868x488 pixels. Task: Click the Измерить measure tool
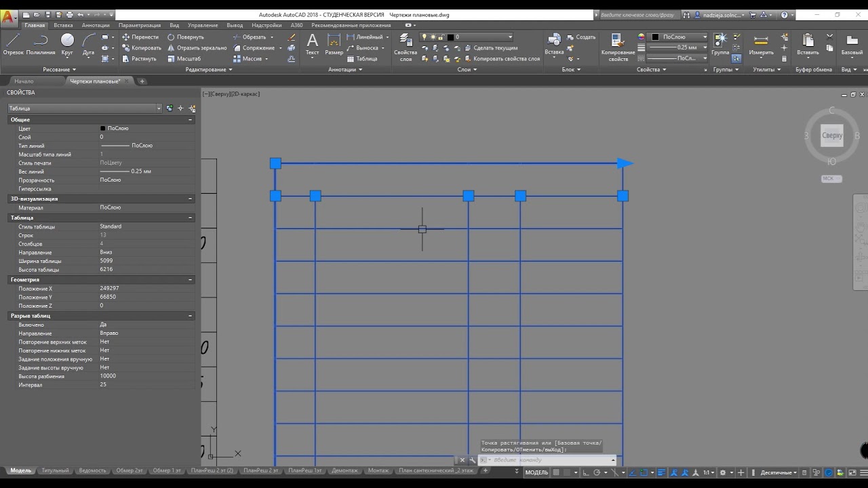pyautogui.click(x=761, y=44)
